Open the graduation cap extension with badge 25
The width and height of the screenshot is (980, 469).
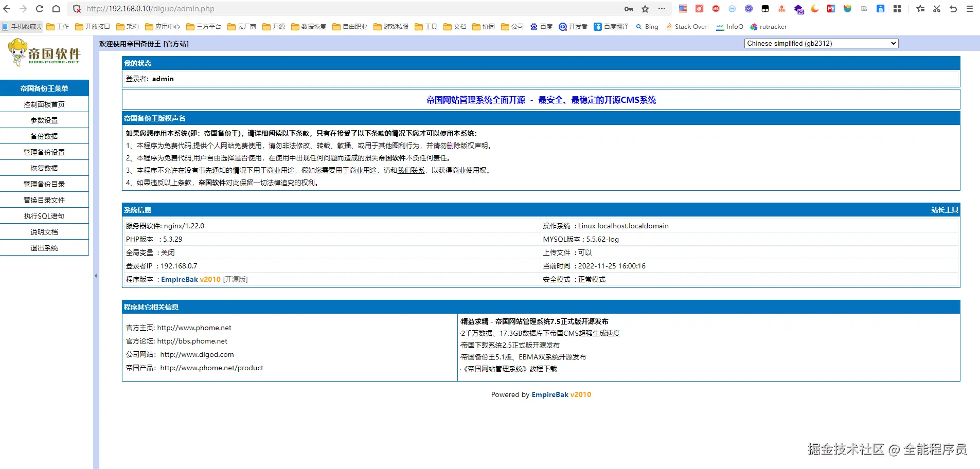[x=799, y=9]
